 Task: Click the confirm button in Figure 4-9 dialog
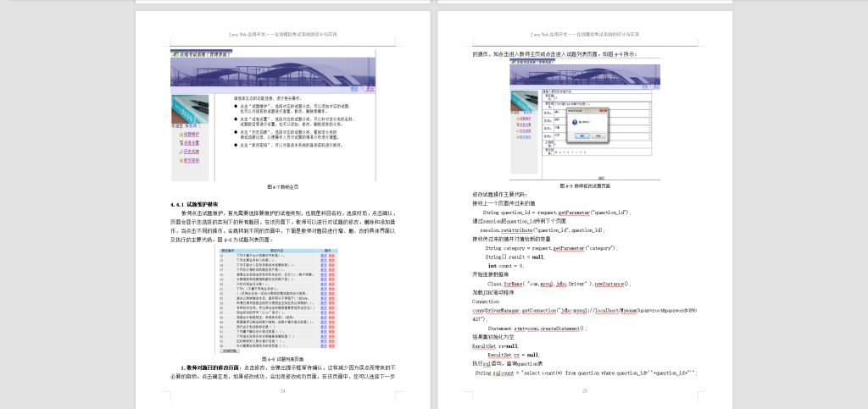[581, 135]
